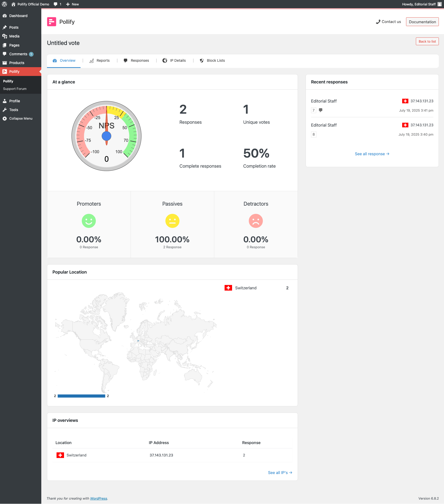Click the Profile person icon in sidebar
The image size is (444, 504).
click(x=5, y=101)
